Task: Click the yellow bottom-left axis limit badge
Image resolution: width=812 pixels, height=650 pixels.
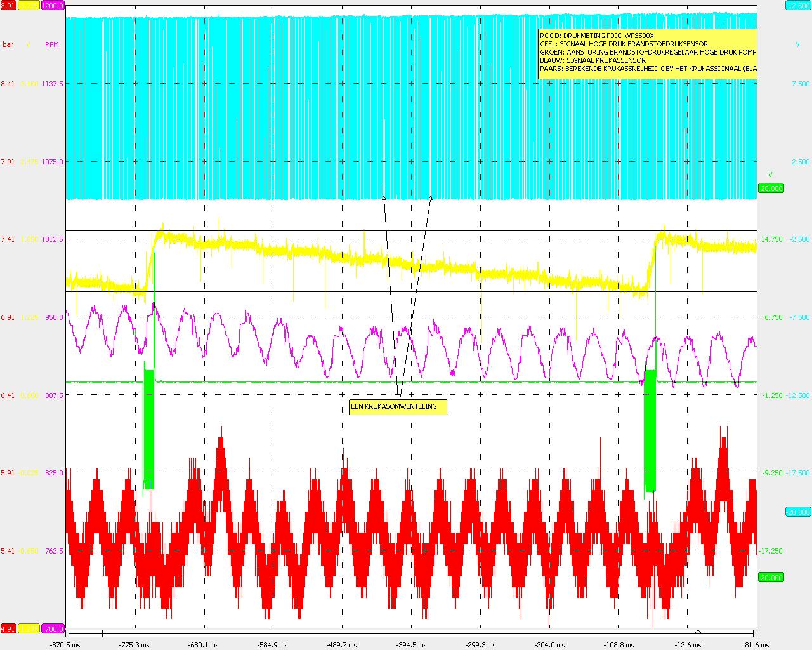Action: (29, 628)
